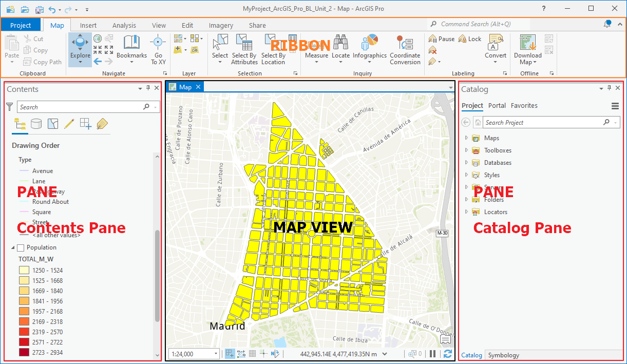Click the 2169 - 2318 orange swatch

[x=24, y=321]
